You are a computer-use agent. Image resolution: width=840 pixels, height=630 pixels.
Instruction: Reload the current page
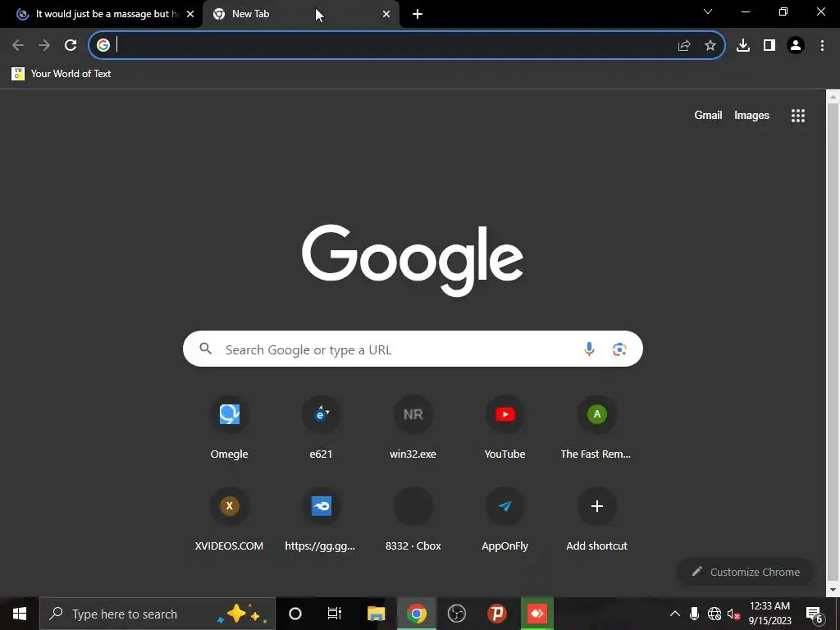coord(71,45)
